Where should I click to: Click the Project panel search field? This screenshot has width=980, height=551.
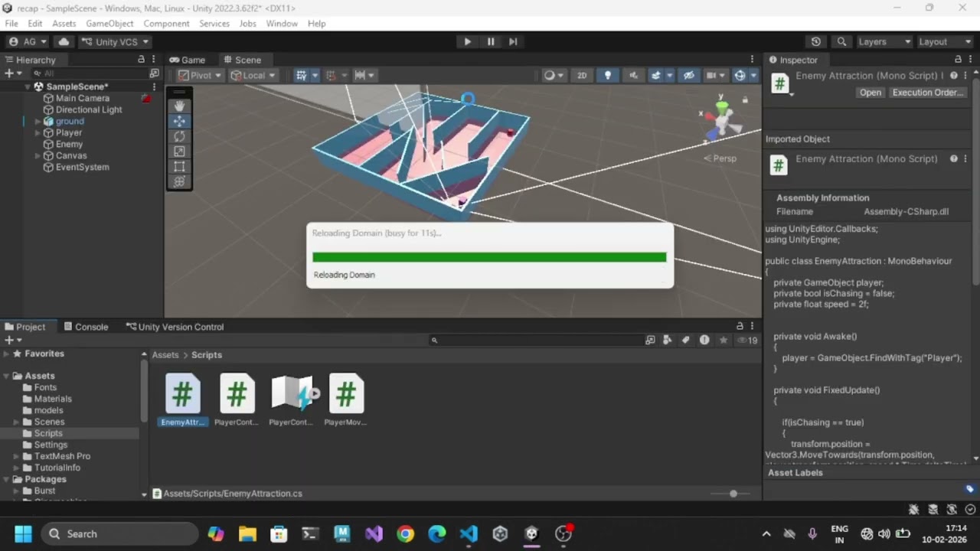pyautogui.click(x=536, y=341)
